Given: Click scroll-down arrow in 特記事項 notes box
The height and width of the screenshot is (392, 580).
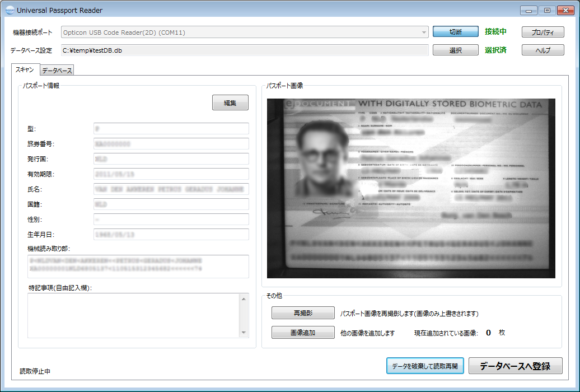Looking at the screenshot, I should coord(244,333).
